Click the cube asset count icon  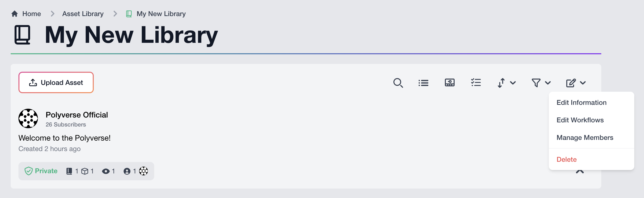(85, 171)
